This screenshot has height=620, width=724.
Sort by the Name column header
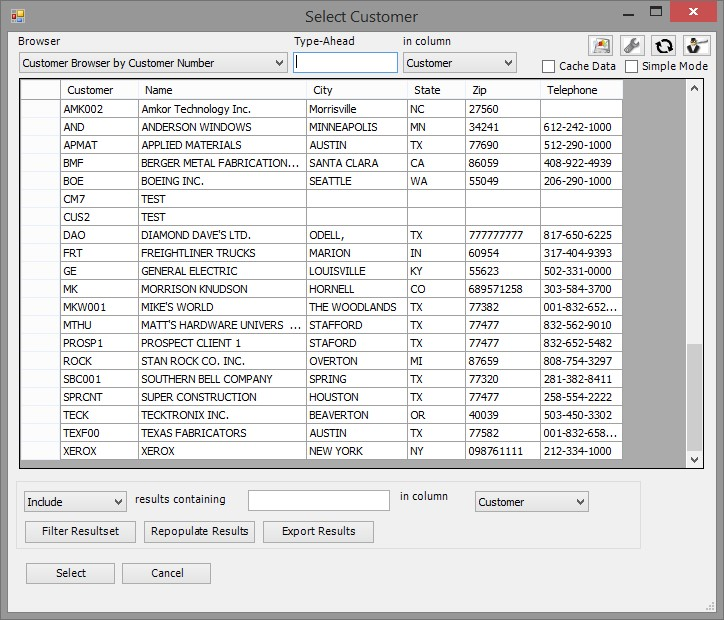(x=222, y=90)
